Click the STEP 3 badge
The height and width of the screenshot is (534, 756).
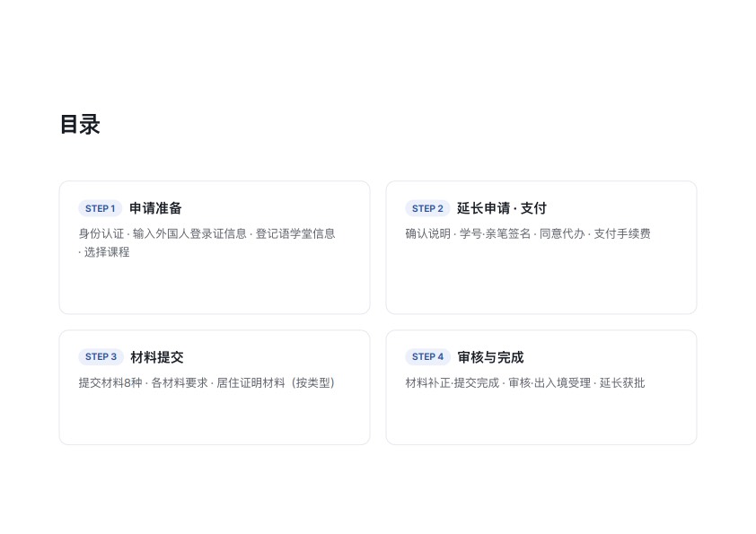[101, 356]
